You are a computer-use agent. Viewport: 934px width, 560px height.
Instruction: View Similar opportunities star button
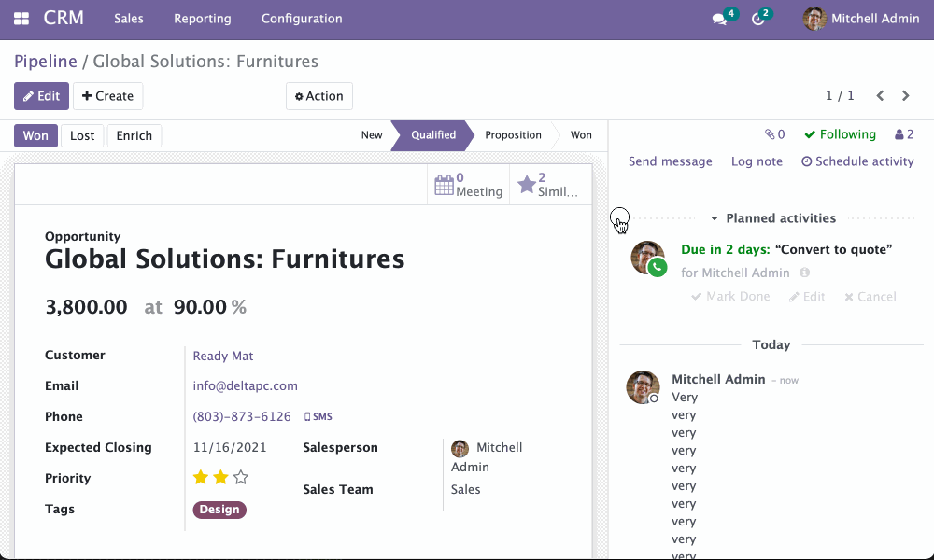pos(547,184)
